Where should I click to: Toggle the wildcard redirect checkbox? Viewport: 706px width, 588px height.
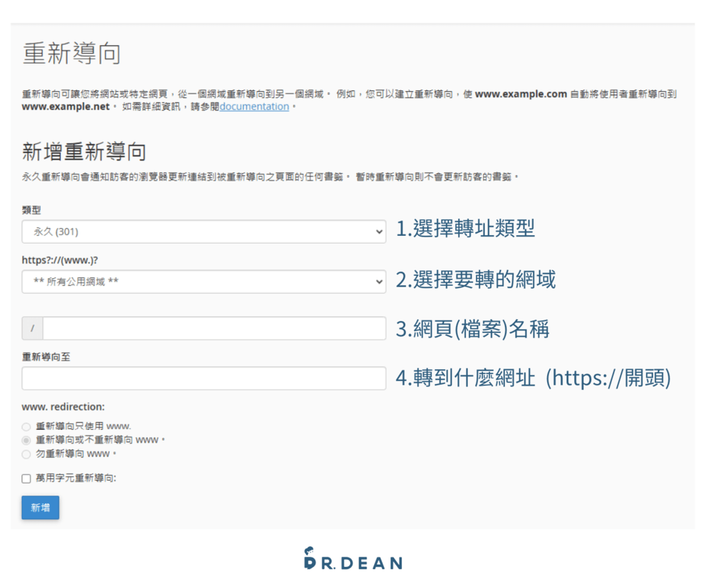tap(25, 478)
